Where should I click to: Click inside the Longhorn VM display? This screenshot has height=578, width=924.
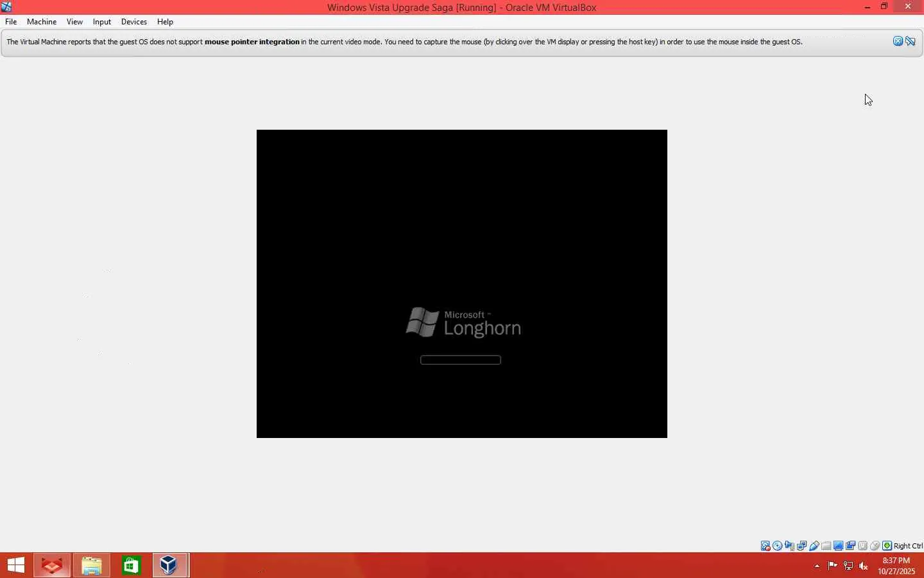click(462, 284)
